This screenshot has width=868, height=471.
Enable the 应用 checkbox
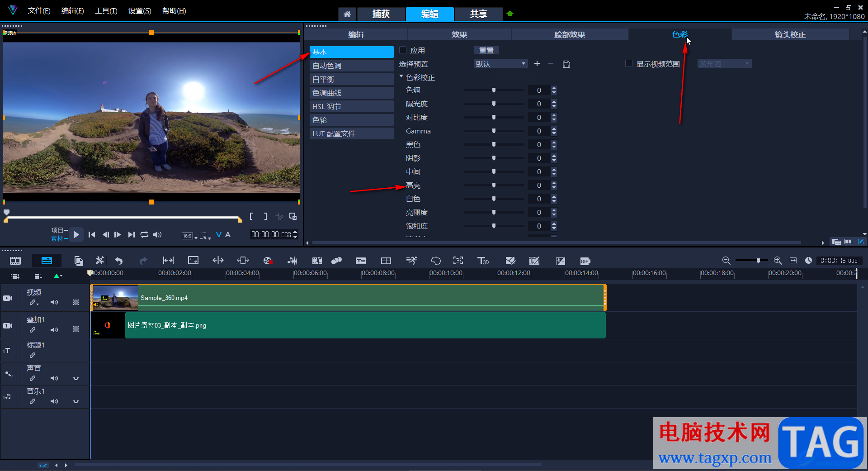pos(403,50)
